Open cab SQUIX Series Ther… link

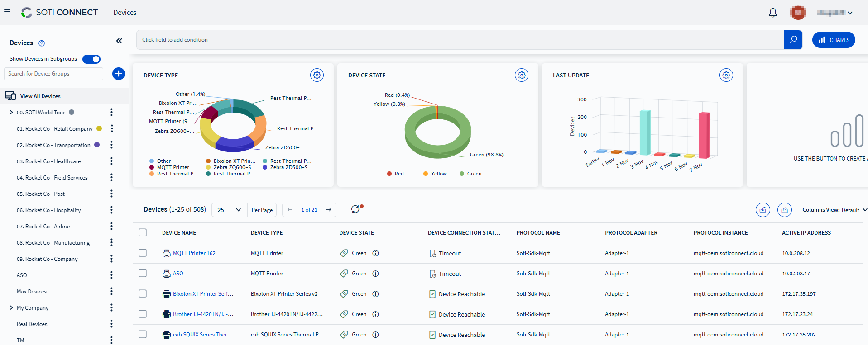pyautogui.click(x=203, y=335)
